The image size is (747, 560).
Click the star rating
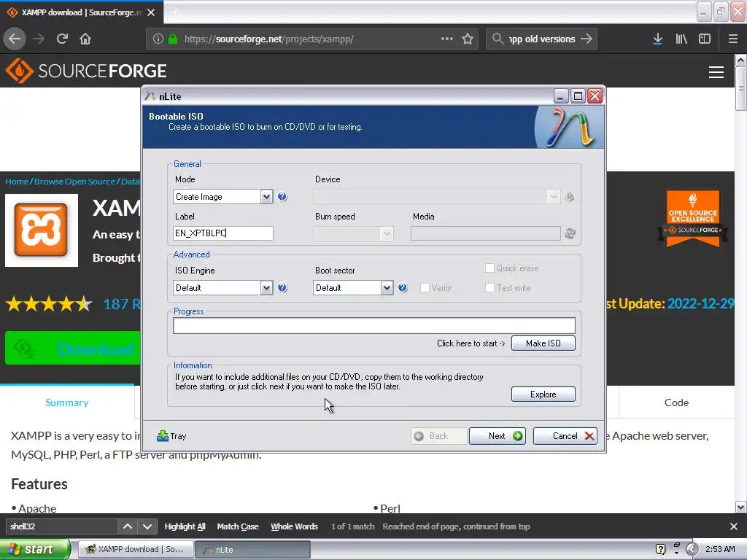coord(49,303)
